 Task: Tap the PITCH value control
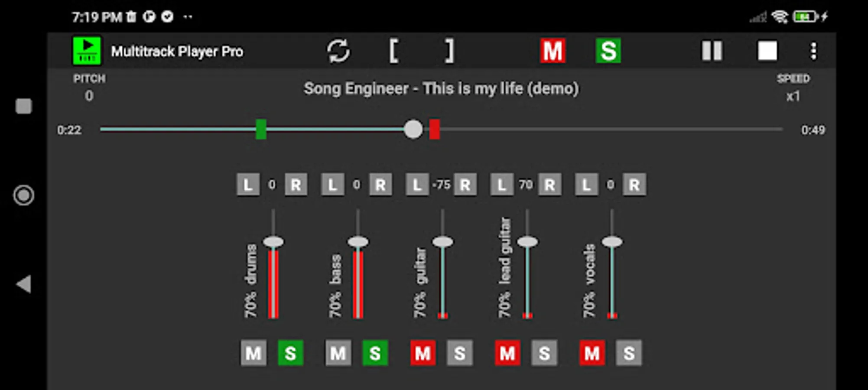tap(89, 87)
